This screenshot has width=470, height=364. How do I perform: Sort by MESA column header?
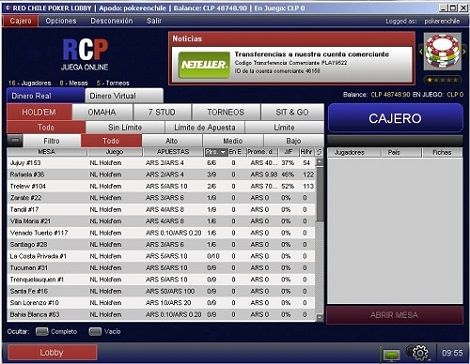[x=47, y=152]
